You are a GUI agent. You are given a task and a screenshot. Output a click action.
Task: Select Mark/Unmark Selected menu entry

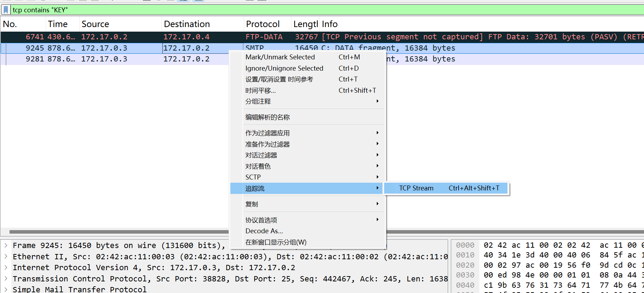point(280,57)
